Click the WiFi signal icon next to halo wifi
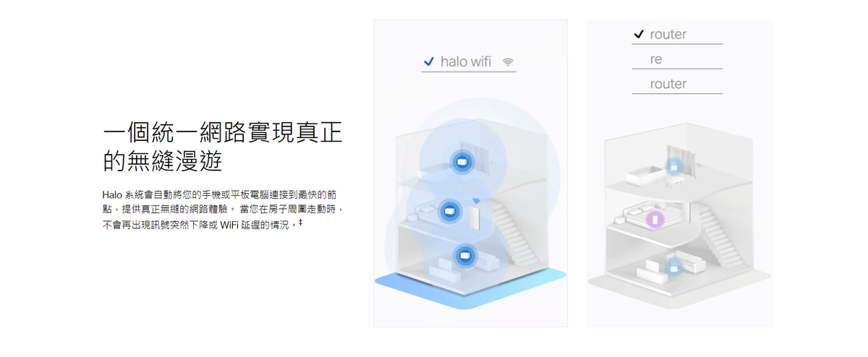This screenshot has width=868, height=357. (508, 62)
